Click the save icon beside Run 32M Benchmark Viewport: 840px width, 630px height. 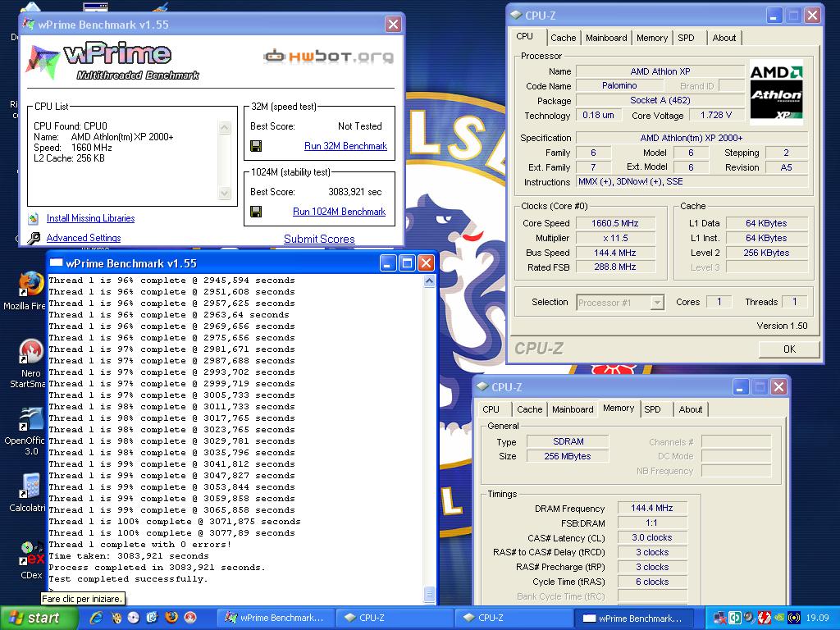pos(256,146)
